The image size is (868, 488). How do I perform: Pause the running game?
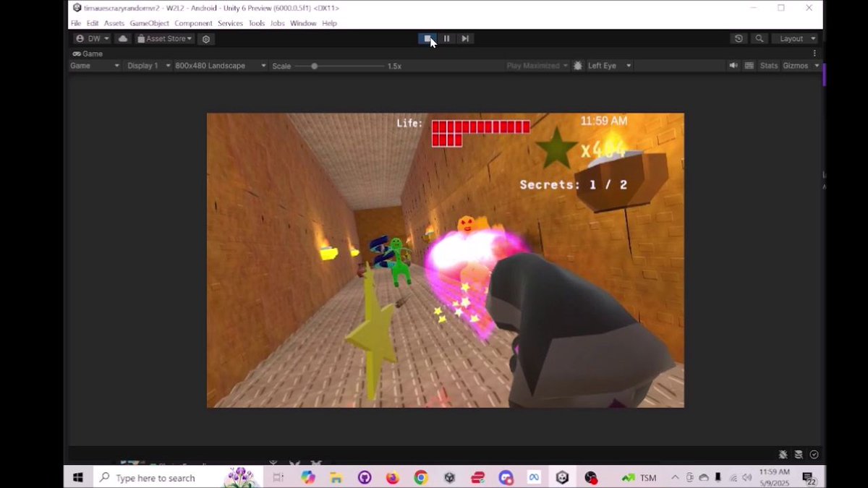point(446,38)
